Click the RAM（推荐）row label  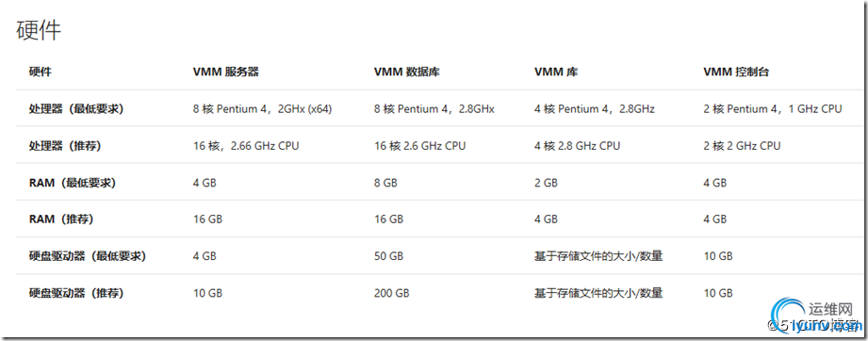pos(61,219)
